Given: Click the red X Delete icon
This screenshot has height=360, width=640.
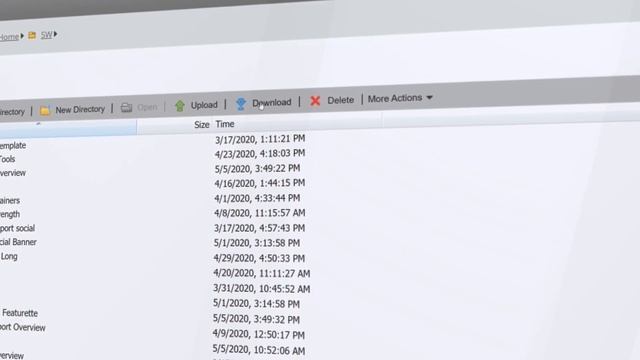Looking at the screenshot, I should pos(315,101).
